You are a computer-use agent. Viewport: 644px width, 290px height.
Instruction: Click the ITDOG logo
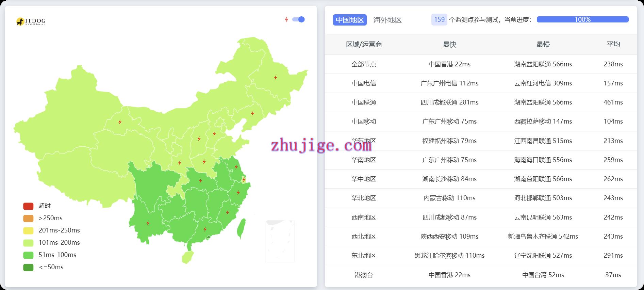[x=31, y=21]
